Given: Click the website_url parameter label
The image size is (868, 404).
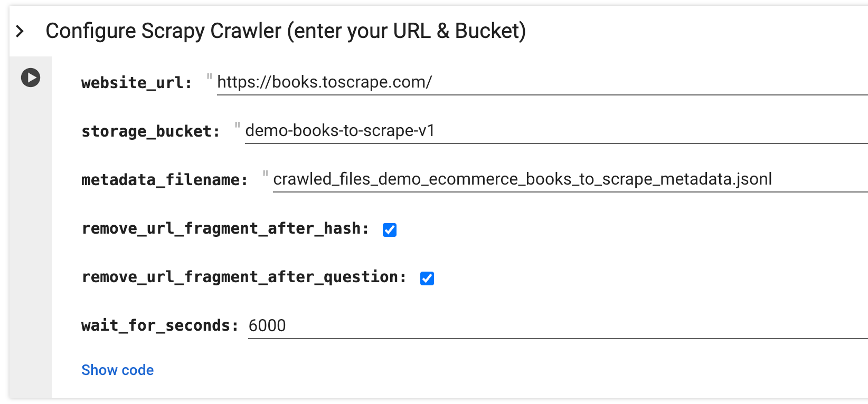Looking at the screenshot, I should click(x=136, y=83).
